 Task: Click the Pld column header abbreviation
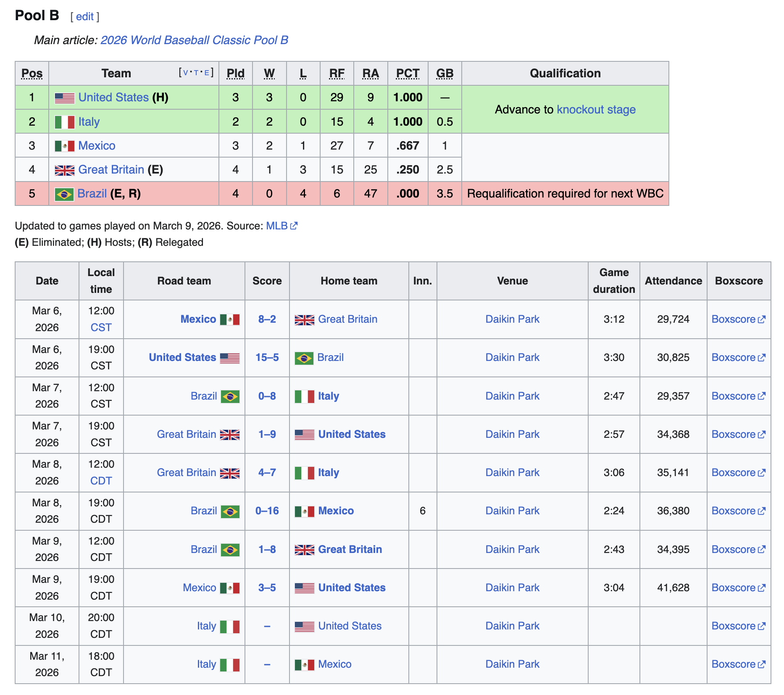[236, 73]
